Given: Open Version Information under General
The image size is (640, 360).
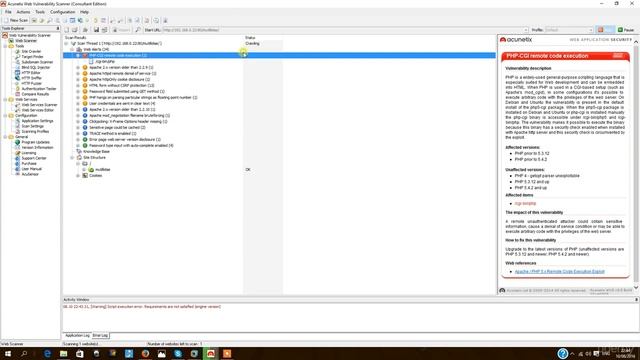Looking at the screenshot, I should (x=37, y=147).
